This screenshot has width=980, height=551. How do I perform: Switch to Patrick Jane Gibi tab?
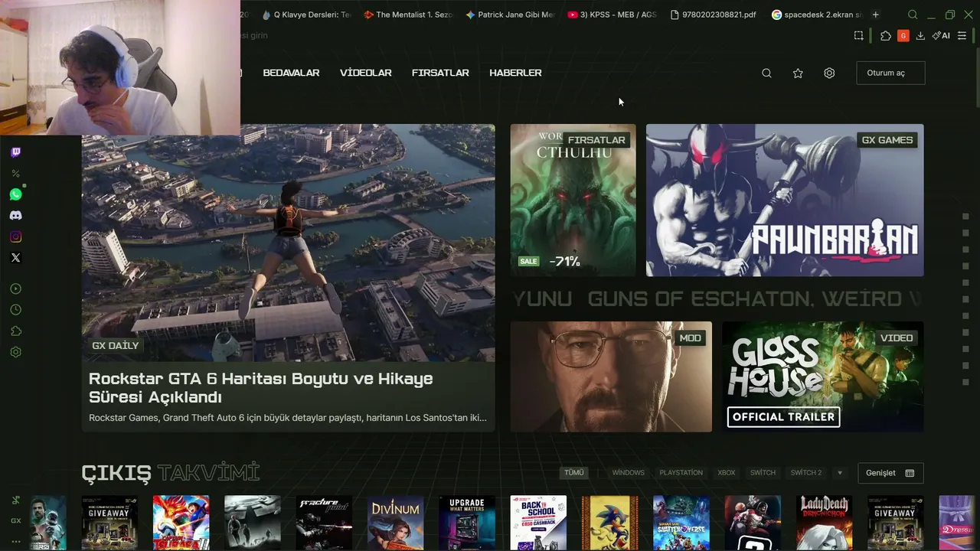(x=511, y=15)
